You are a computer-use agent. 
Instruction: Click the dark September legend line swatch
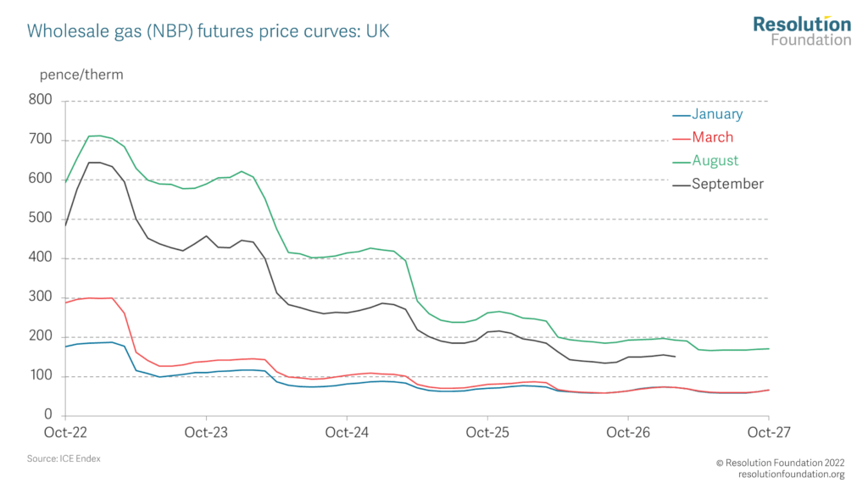coord(682,186)
